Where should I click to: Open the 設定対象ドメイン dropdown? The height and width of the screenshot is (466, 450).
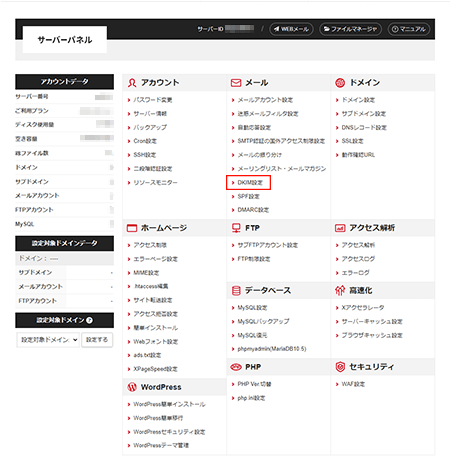48,340
